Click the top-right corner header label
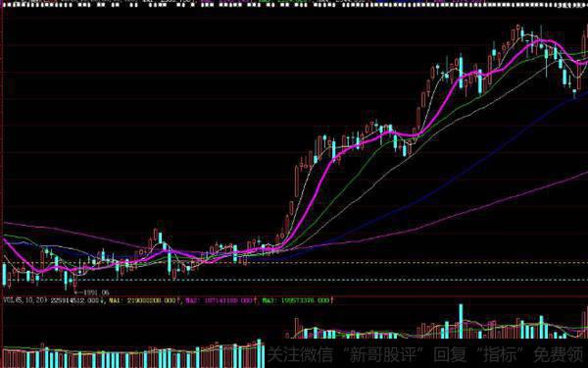Viewport: 588px width, 368px height. [x=573, y=5]
